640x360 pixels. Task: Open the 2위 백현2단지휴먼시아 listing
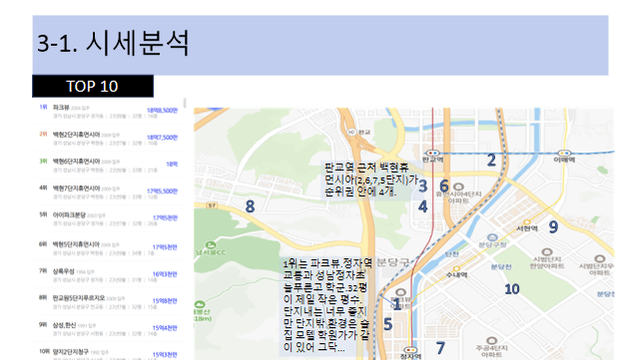click(109, 138)
